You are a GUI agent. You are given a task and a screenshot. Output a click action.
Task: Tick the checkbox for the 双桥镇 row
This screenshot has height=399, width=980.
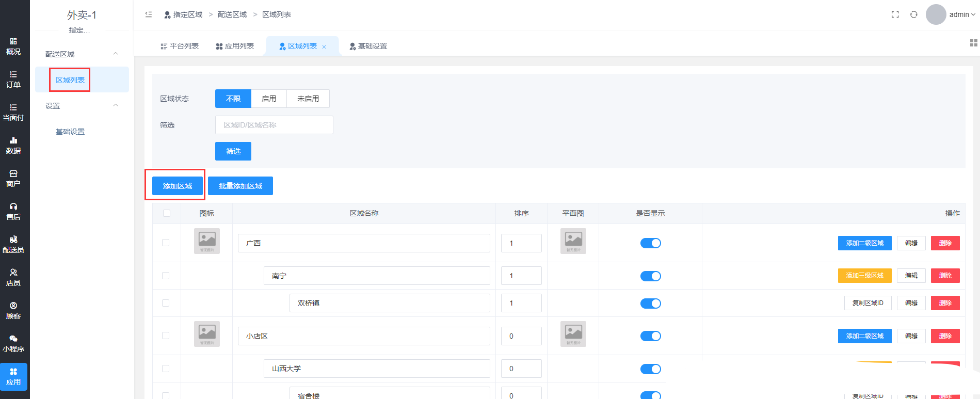pos(166,303)
